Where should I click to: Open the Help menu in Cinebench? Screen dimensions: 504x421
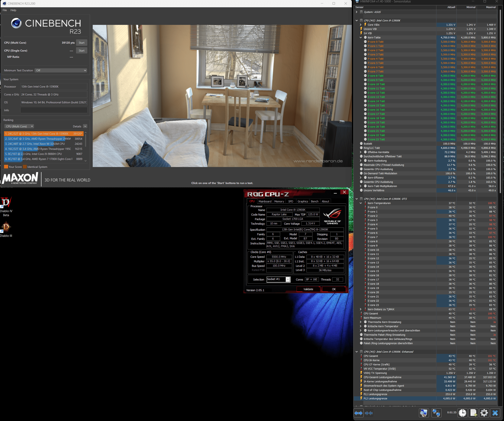coord(13,10)
